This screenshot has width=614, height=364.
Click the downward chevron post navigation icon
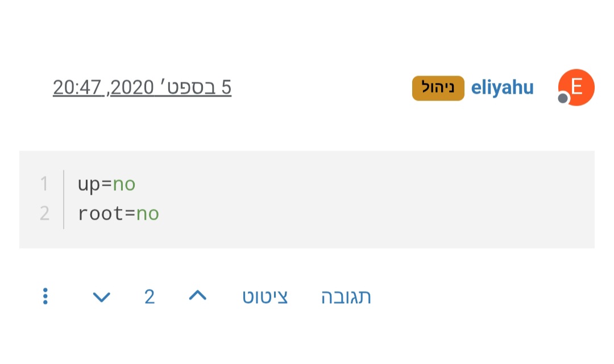[x=101, y=296]
